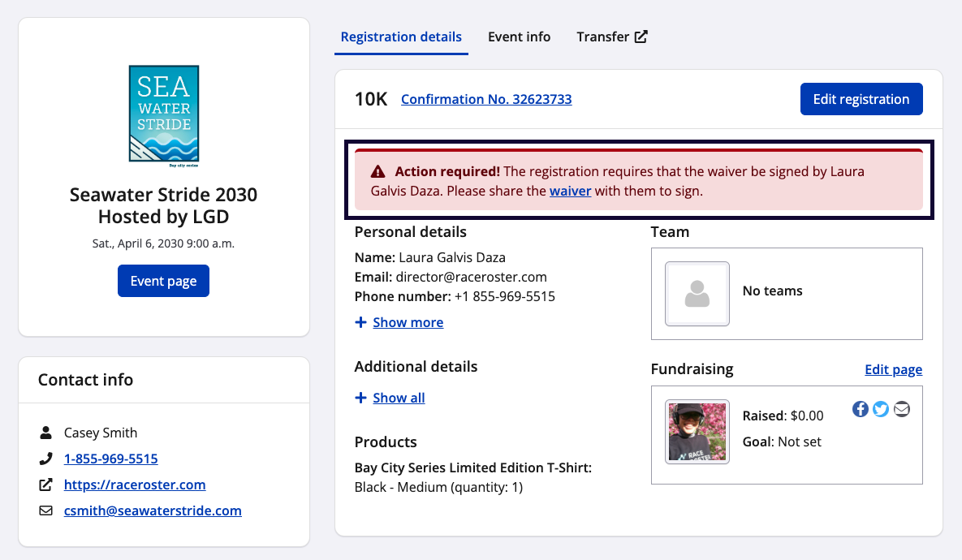Expand additional details with Show all
Viewport: 962px width, 560px height.
pyautogui.click(x=399, y=398)
